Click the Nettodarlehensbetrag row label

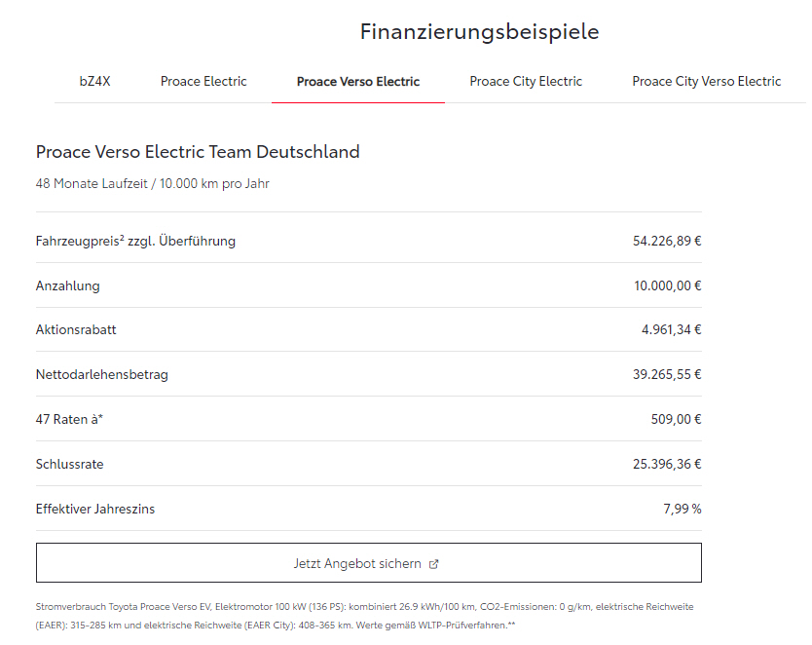coord(102,374)
